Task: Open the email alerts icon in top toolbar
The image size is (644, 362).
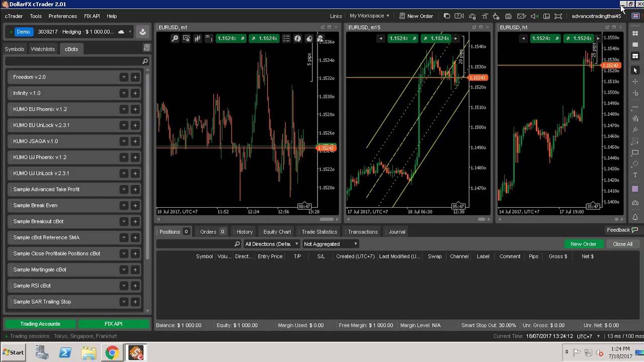Action: (x=522, y=16)
